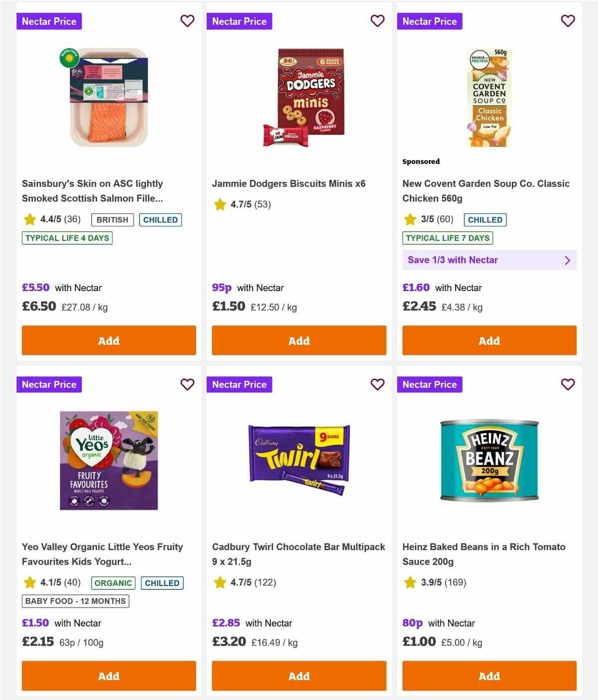
Task: Click the heart icon to favourite the salmon fillets
Action: pyautogui.click(x=187, y=21)
